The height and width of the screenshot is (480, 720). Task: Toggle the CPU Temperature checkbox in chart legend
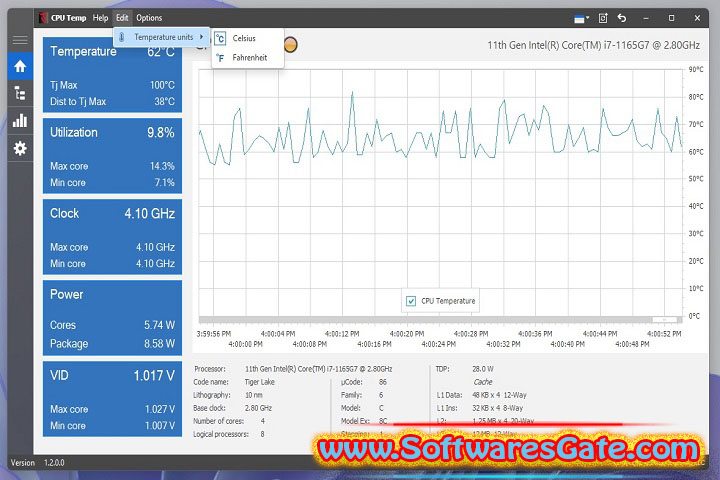click(x=411, y=301)
